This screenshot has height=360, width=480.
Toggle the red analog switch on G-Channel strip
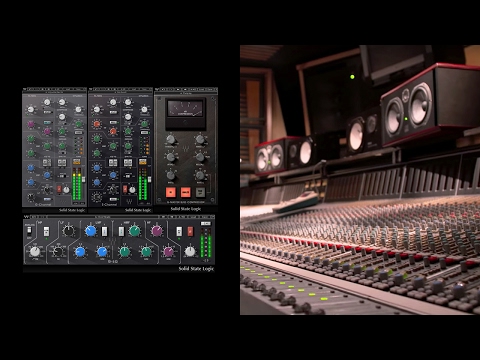click(59, 189)
